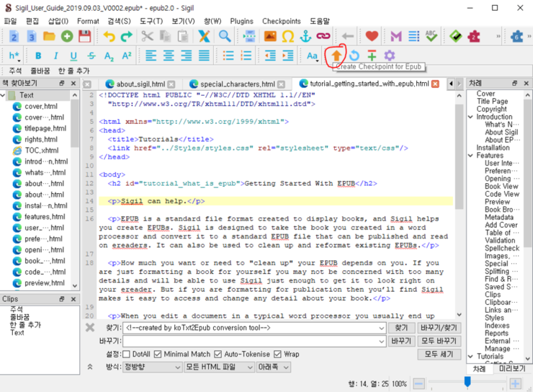Click the ABC Spellcheck icon

click(431, 36)
